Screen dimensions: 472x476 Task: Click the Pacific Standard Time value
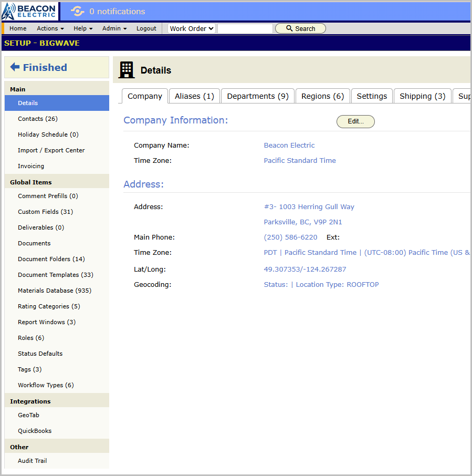click(x=300, y=161)
